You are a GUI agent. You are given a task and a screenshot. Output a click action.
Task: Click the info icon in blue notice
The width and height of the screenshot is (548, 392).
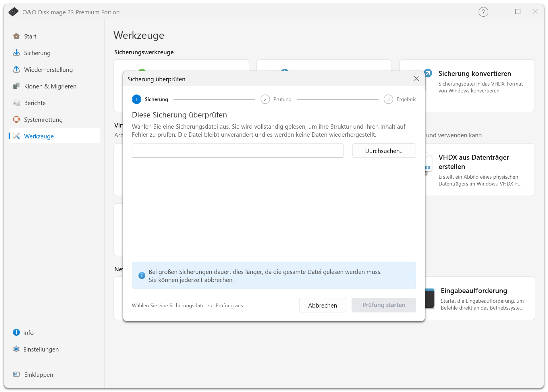click(x=142, y=275)
